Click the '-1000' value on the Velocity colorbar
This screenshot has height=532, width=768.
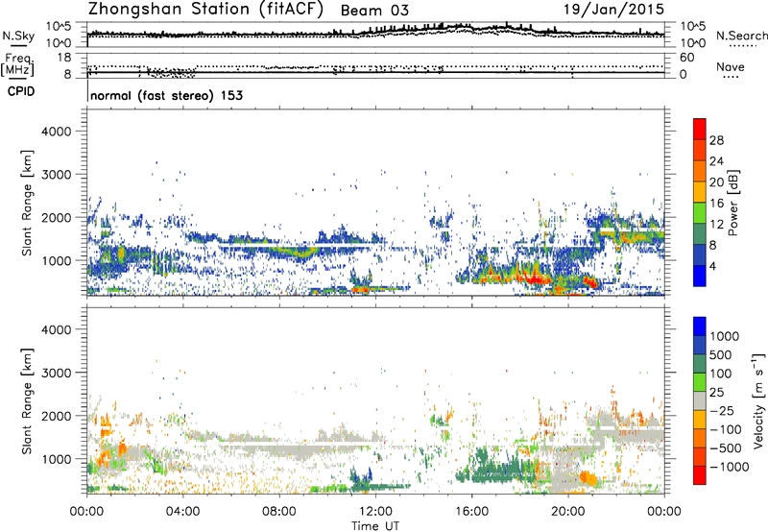(730, 467)
